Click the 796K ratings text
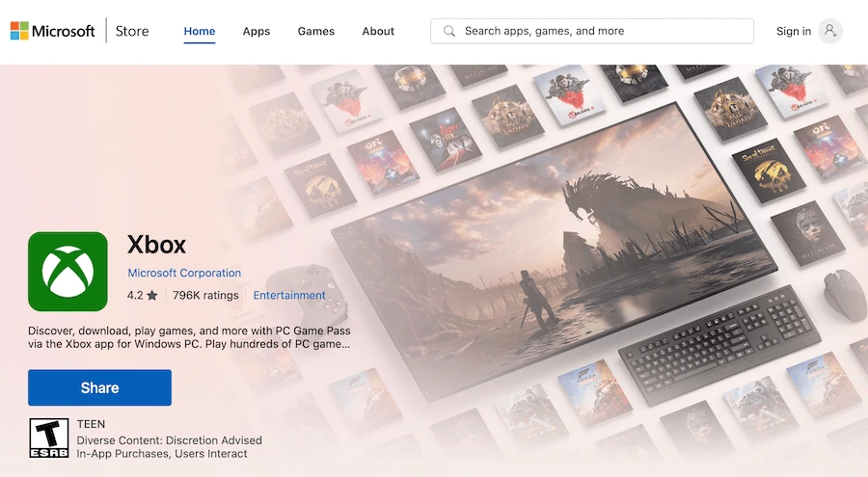The width and height of the screenshot is (868, 477). point(205,295)
